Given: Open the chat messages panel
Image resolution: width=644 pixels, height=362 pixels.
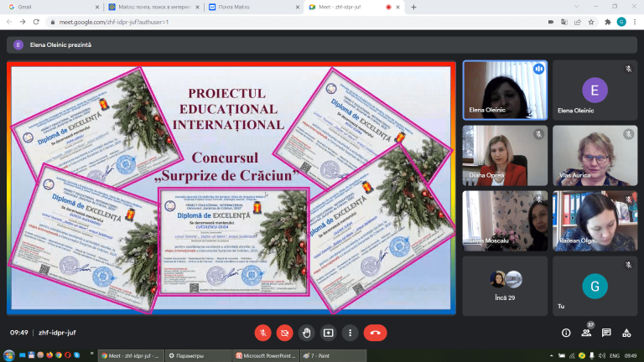Looking at the screenshot, I should [606, 333].
